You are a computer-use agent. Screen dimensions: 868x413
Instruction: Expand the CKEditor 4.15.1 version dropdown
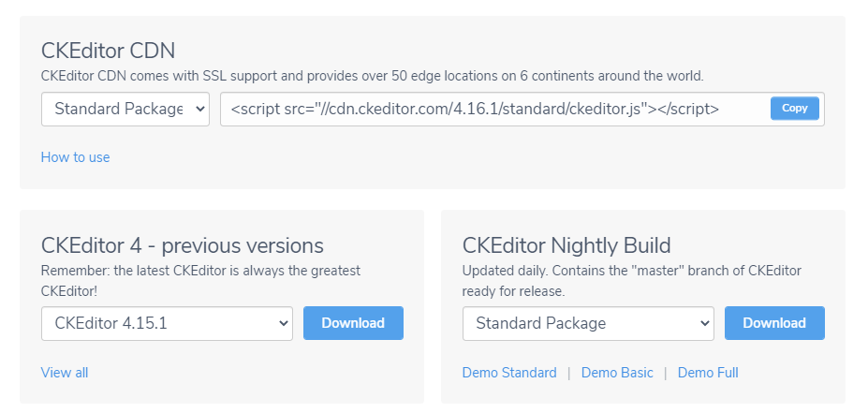(x=167, y=323)
